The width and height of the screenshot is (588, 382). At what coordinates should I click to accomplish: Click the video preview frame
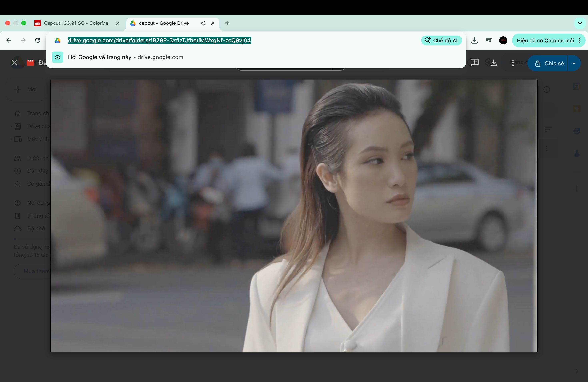294,216
